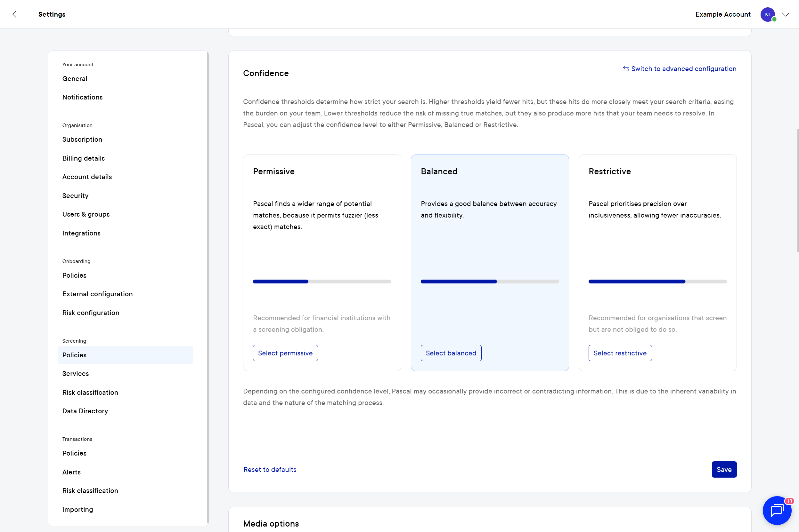Click the back arrow icon
799x532 pixels.
[x=14, y=14]
